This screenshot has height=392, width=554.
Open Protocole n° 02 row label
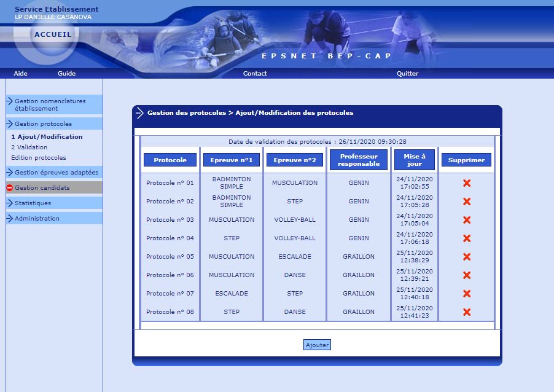(x=170, y=201)
